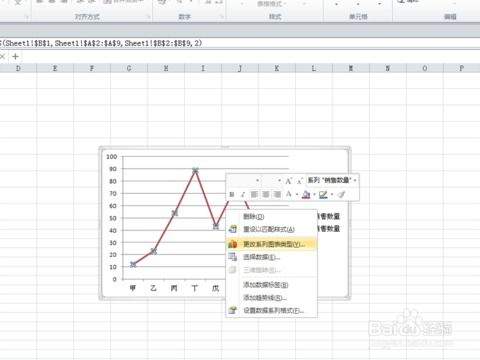Open the font color dropdown arrow
The width and height of the screenshot is (480, 360).
(x=297, y=195)
